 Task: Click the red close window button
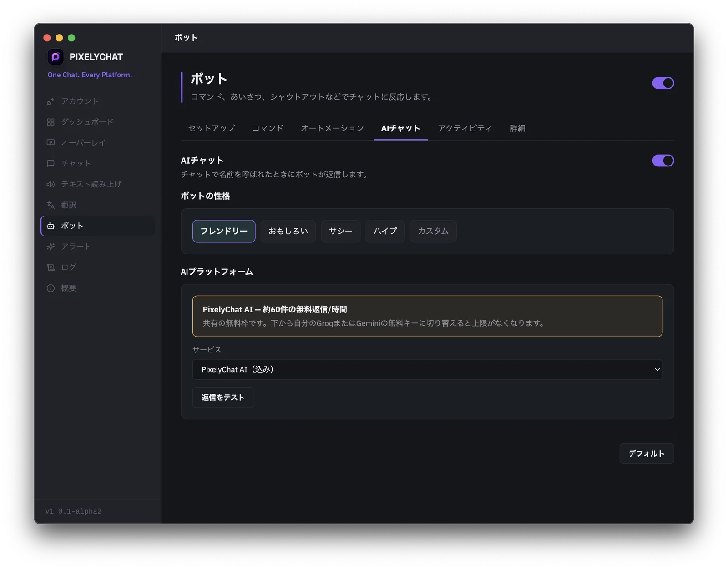tap(47, 38)
